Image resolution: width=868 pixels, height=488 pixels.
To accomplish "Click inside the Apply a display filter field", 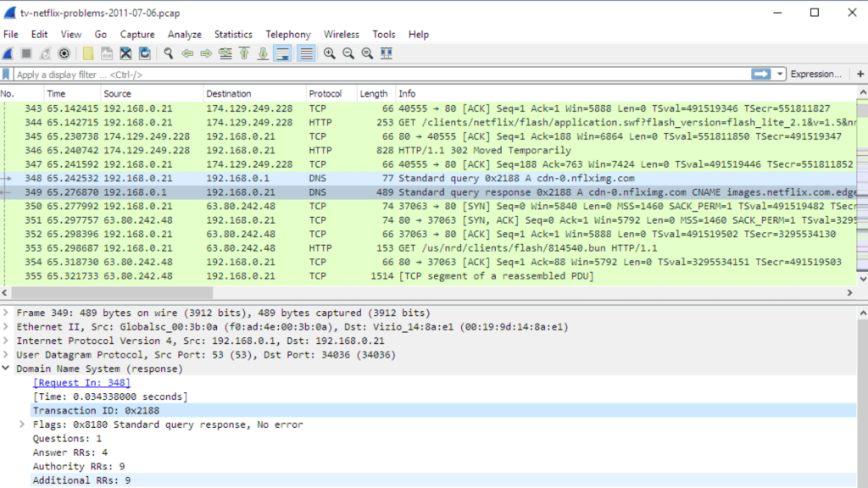I will (x=170, y=74).
